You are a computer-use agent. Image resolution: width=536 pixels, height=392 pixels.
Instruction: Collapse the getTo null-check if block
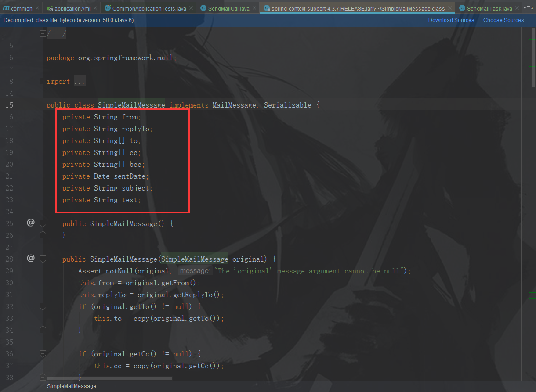click(43, 306)
